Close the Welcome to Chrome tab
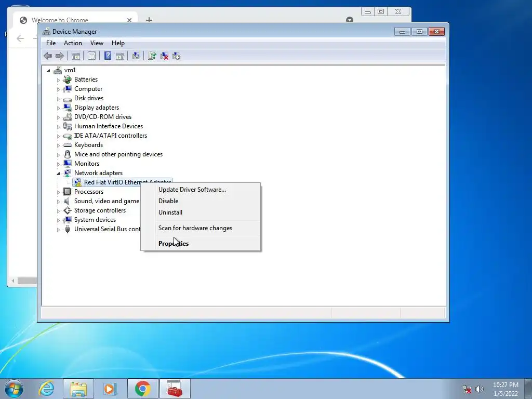 129,20
